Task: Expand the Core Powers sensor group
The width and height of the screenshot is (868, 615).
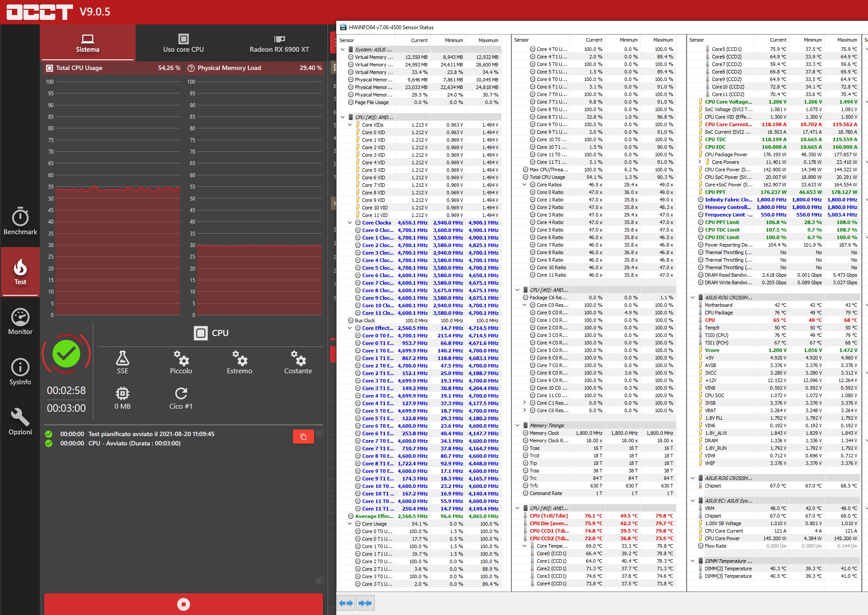Action: click(x=699, y=162)
